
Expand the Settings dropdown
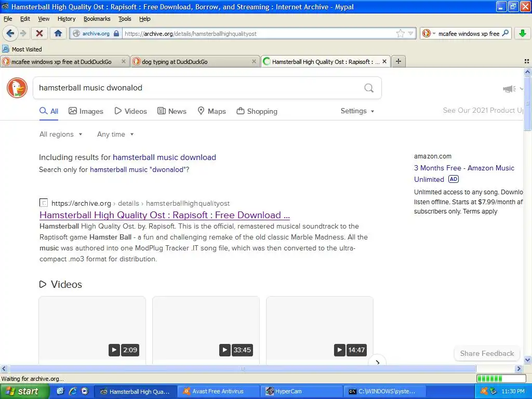tap(357, 111)
